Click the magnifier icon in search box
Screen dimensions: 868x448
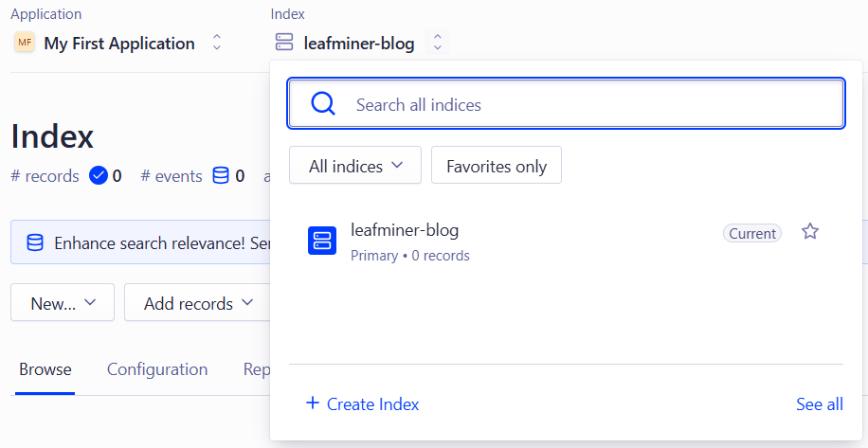(x=323, y=104)
